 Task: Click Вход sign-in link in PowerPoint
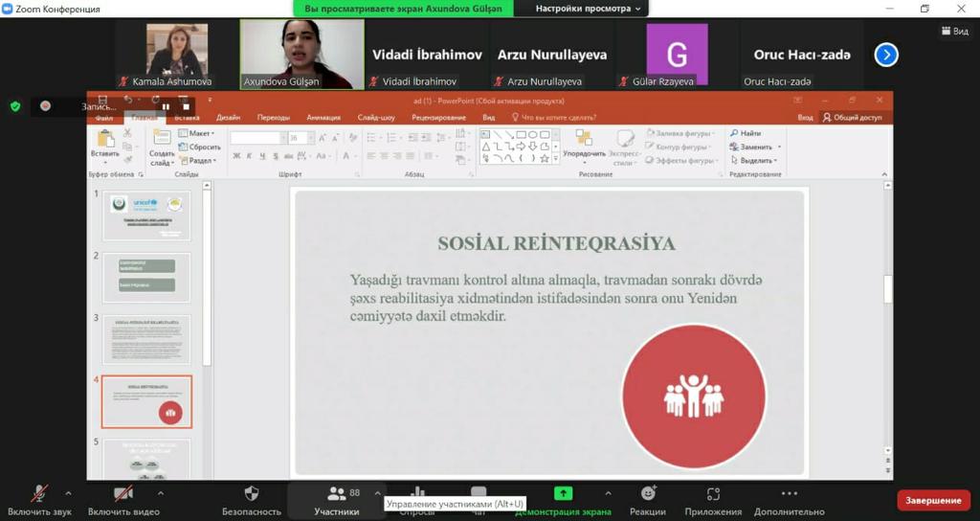(805, 118)
